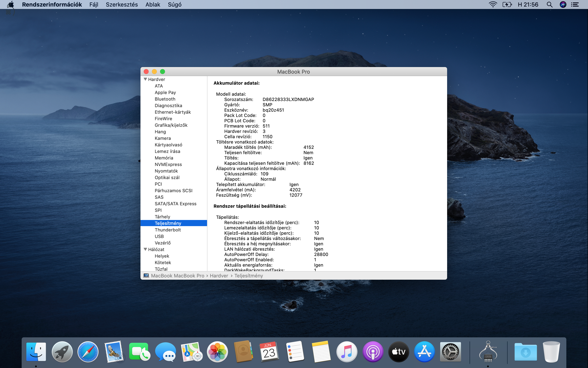Open Mail stamp icon in Dock
The image size is (588, 368).
point(114,352)
